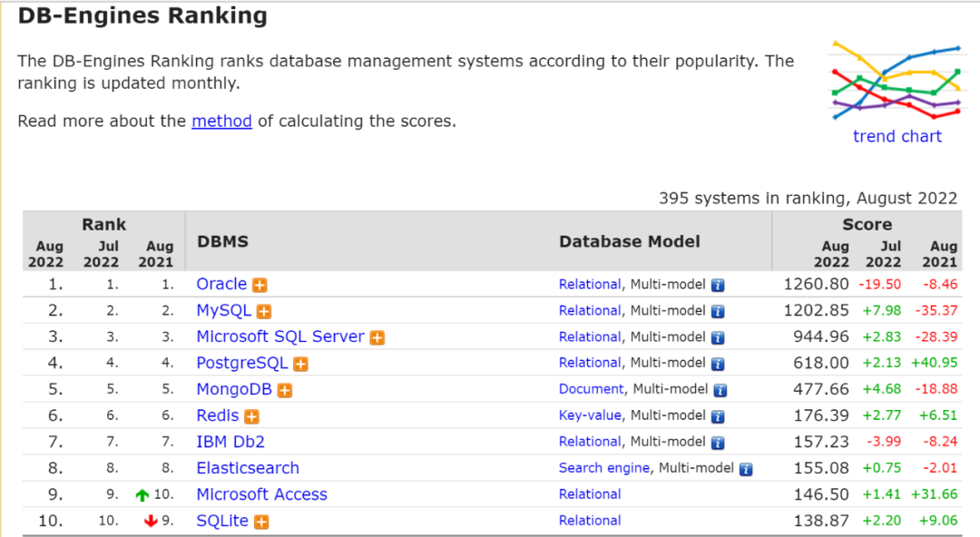The image size is (980, 537).
Task: Click 'Relational' link in PostgreSQL row
Action: coord(590,363)
